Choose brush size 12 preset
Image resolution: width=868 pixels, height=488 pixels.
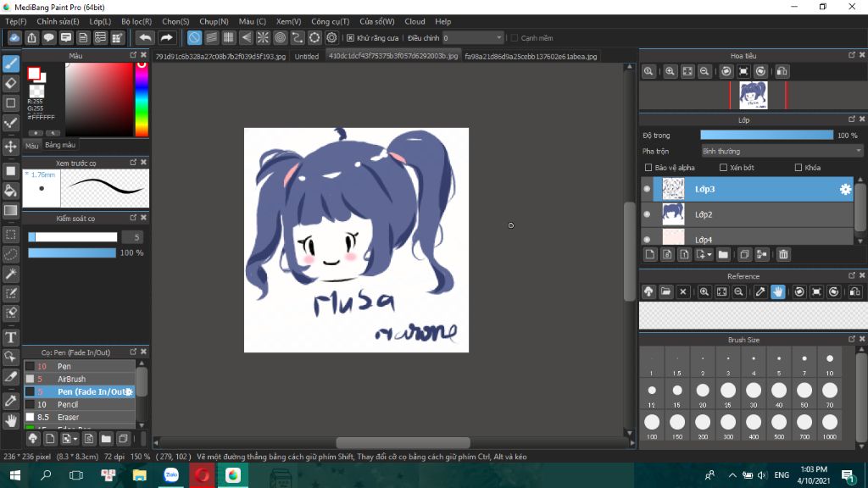(652, 395)
